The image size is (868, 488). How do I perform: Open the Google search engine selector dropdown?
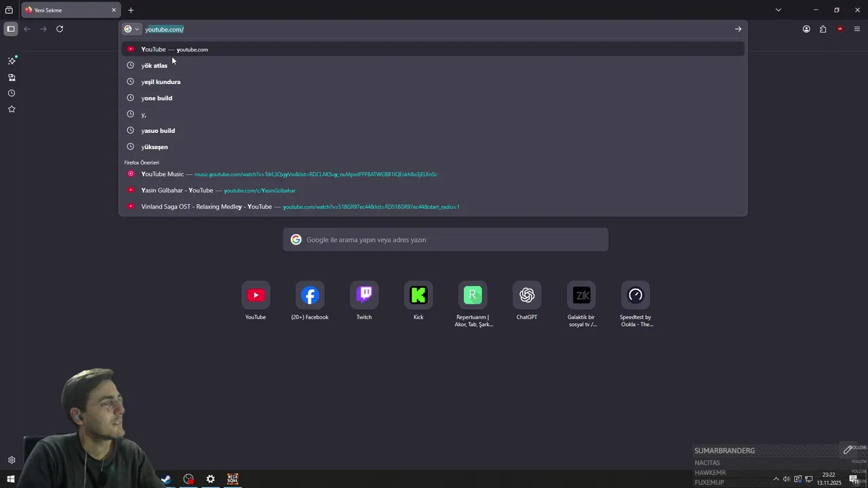tap(132, 29)
